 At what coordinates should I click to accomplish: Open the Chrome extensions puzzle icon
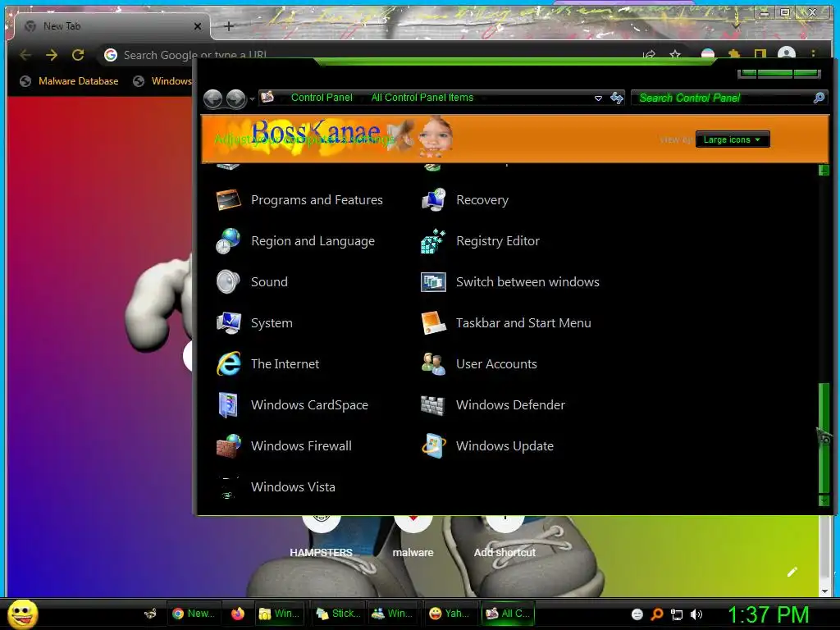(x=734, y=54)
